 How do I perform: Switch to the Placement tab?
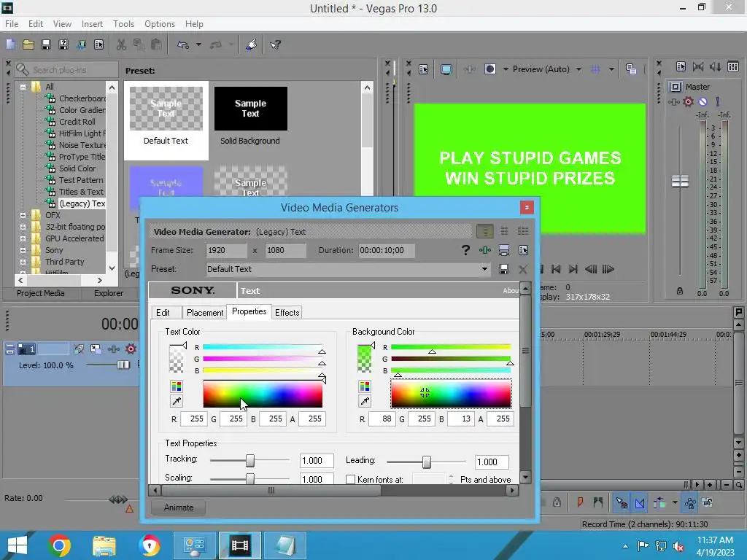pyautogui.click(x=205, y=312)
